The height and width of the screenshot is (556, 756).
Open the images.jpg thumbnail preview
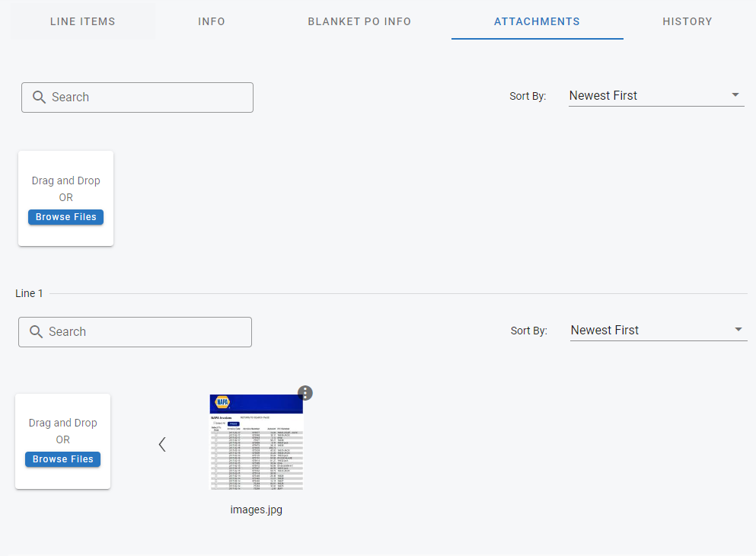click(x=256, y=443)
